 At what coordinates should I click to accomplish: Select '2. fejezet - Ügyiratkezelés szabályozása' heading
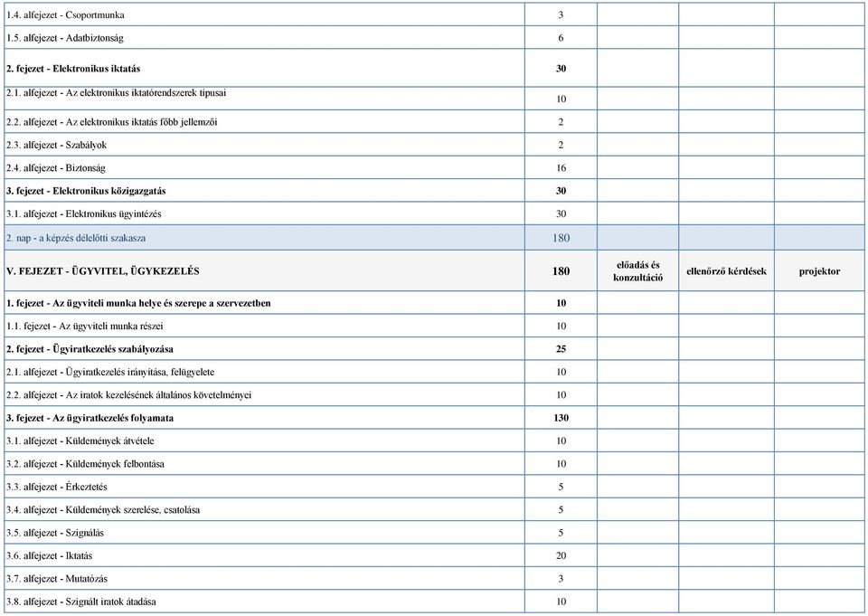pos(90,349)
